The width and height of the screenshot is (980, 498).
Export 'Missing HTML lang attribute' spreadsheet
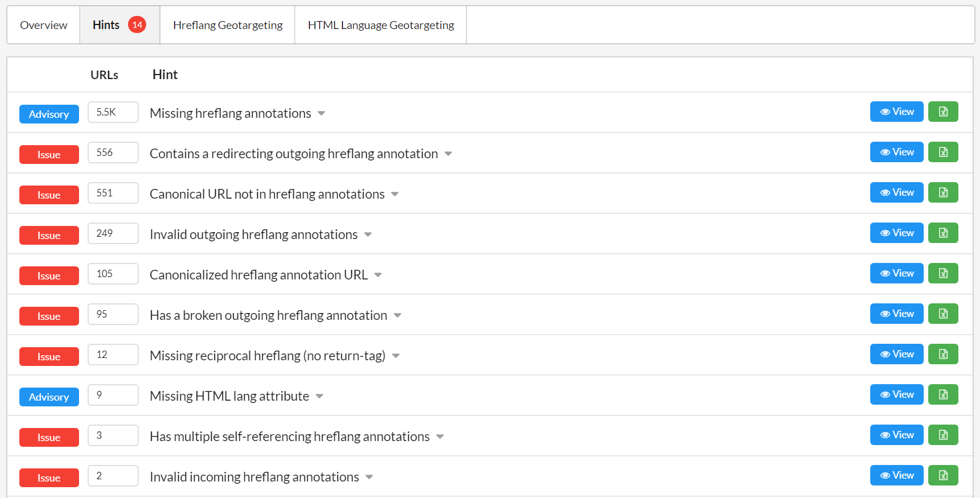(943, 394)
